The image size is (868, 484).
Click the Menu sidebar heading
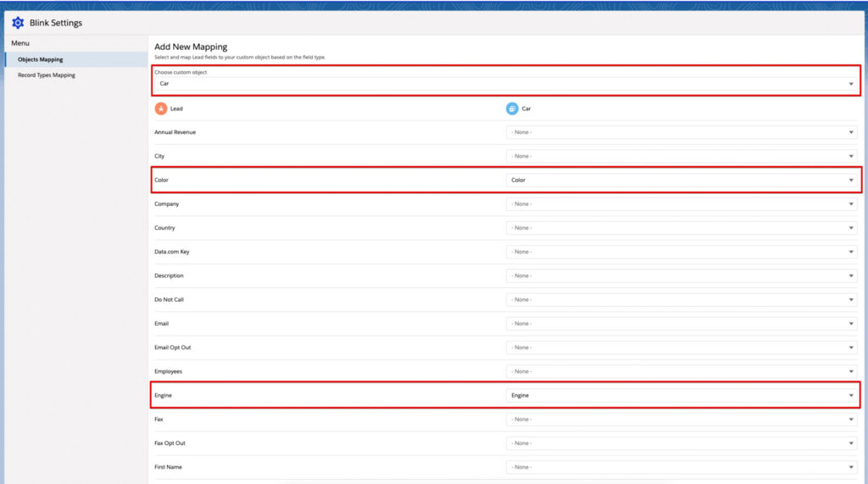click(x=20, y=43)
